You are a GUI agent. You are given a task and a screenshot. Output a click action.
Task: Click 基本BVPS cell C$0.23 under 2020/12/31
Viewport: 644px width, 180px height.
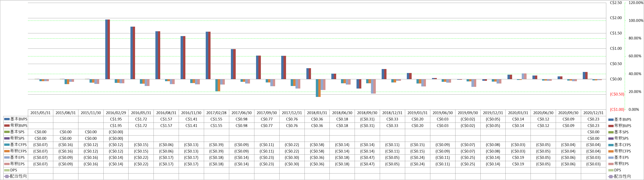pos(593,119)
